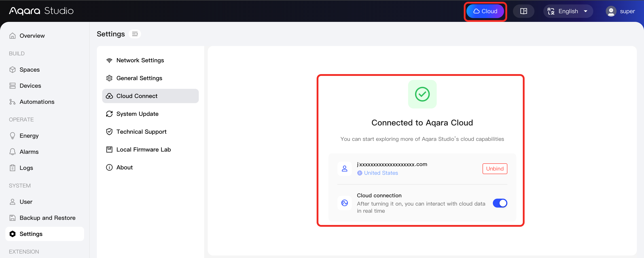Open the System Update tab
644x258 pixels.
click(150, 114)
